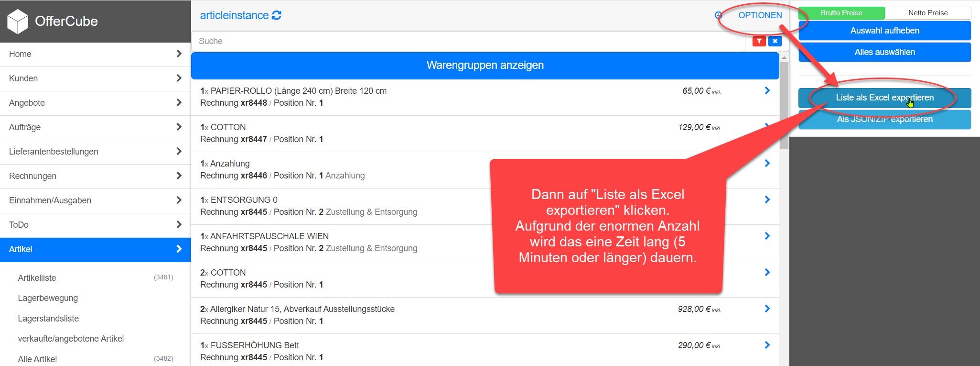
Task: Expand Aufträge menu chevron
Action: click(179, 127)
